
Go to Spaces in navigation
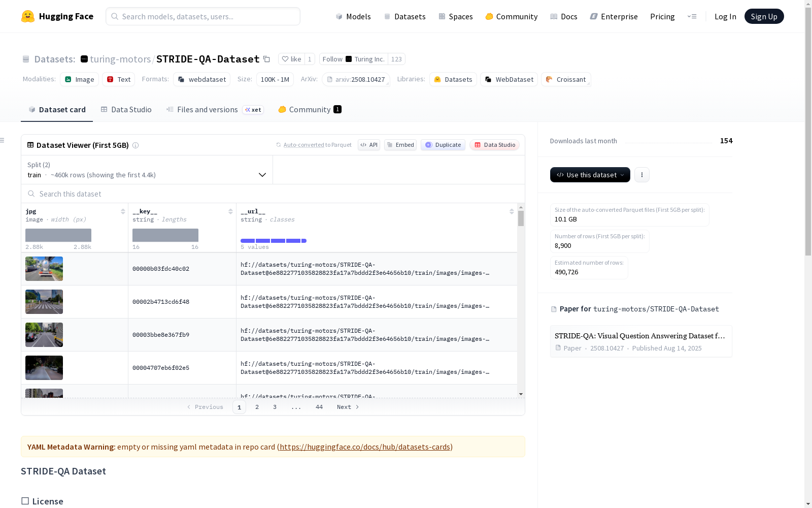coord(456,16)
